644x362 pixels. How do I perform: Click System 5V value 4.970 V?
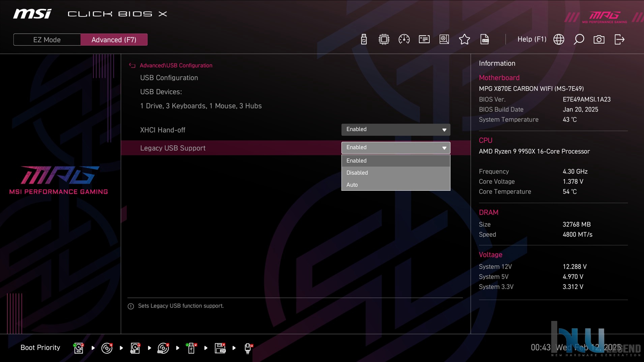click(x=573, y=277)
